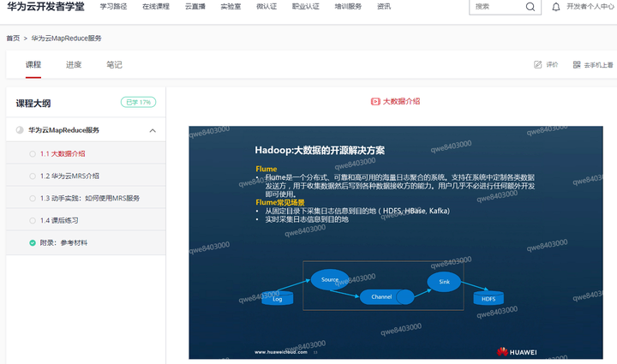The height and width of the screenshot is (364, 617).
Task: Click 华为云MapReduce服务 chapter title in outline
Action: point(63,130)
